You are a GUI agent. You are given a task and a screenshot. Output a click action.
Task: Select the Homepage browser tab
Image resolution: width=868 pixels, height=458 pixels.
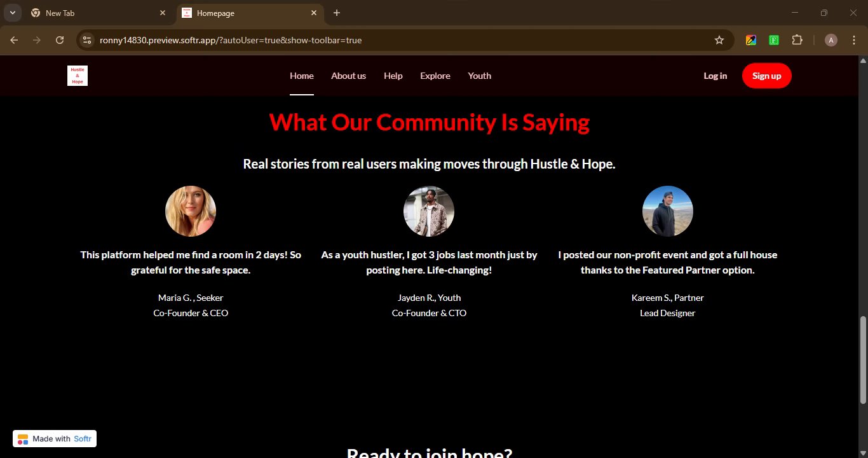pyautogui.click(x=250, y=13)
